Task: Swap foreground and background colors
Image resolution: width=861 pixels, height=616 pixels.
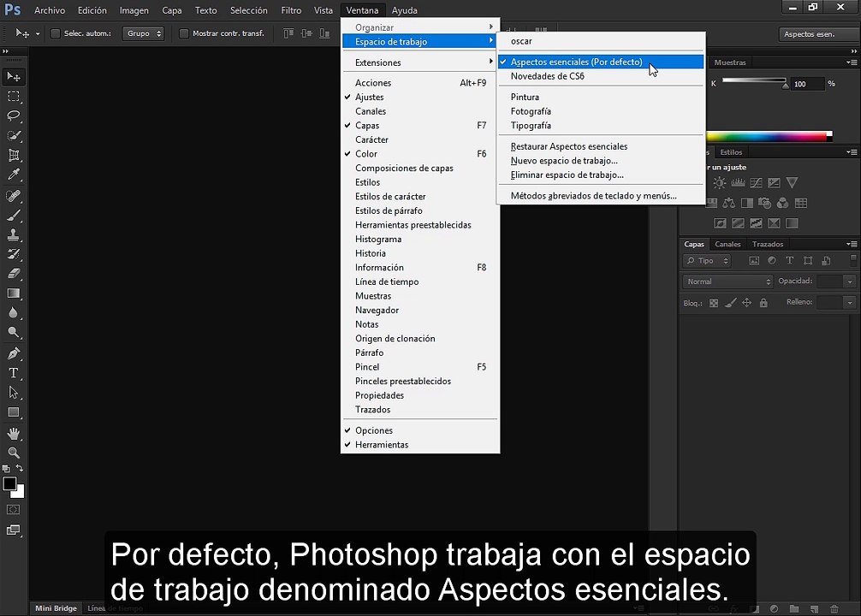Action: click(x=20, y=468)
